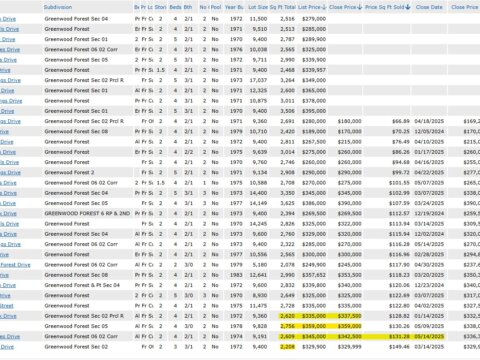Screen dimensions: 480x360
Task: Click the 1983 year built cell
Action: tap(236, 275)
